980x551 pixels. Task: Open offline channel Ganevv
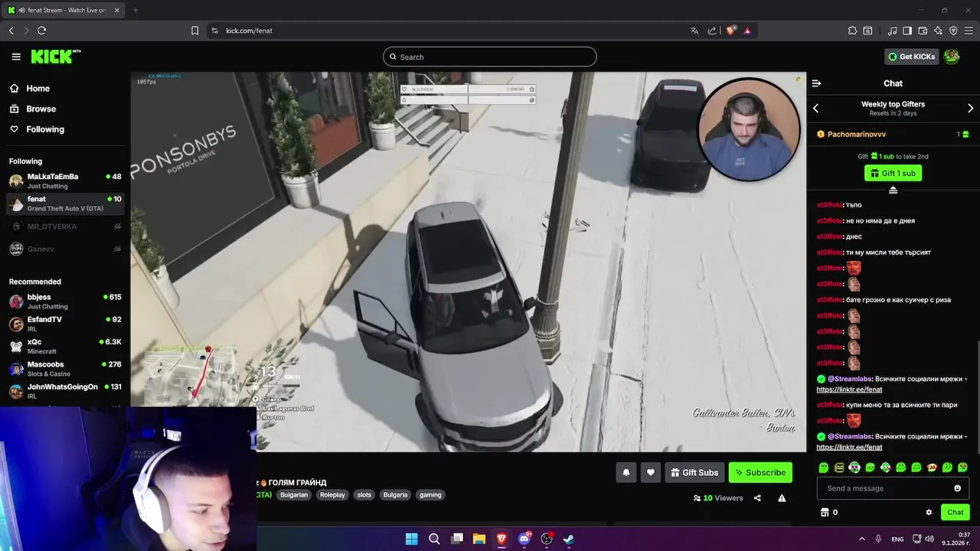[x=65, y=249]
